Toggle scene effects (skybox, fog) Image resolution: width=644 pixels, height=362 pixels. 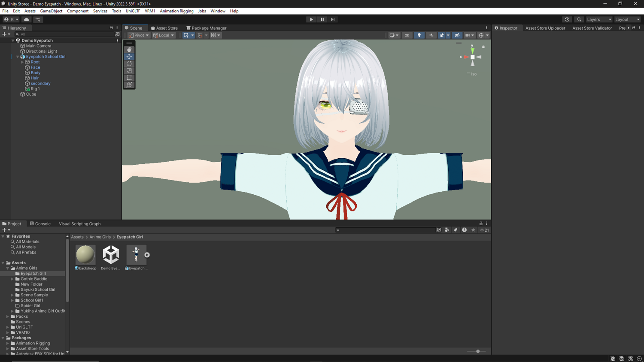(441, 35)
